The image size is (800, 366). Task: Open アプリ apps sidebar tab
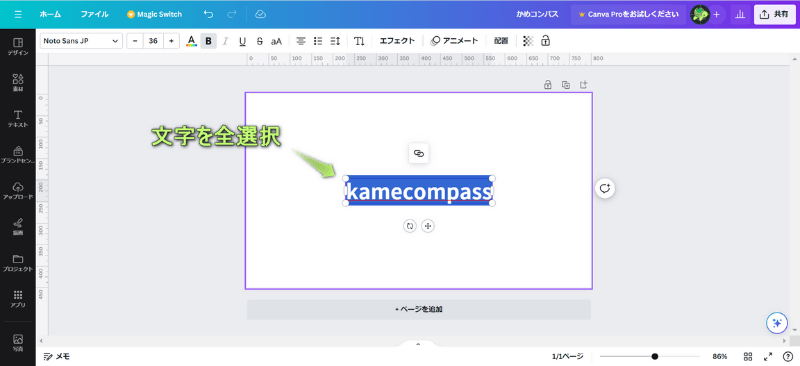18,299
